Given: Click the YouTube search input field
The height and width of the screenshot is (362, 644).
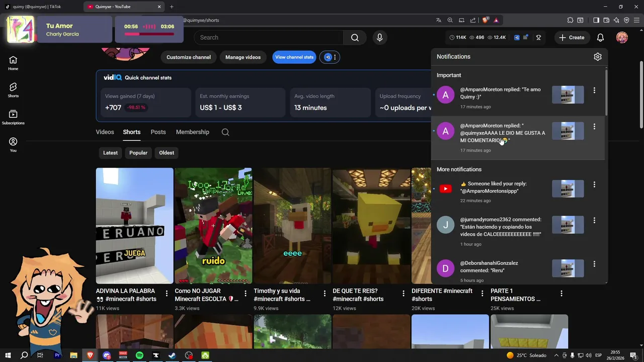Looking at the screenshot, I should coord(269,37).
